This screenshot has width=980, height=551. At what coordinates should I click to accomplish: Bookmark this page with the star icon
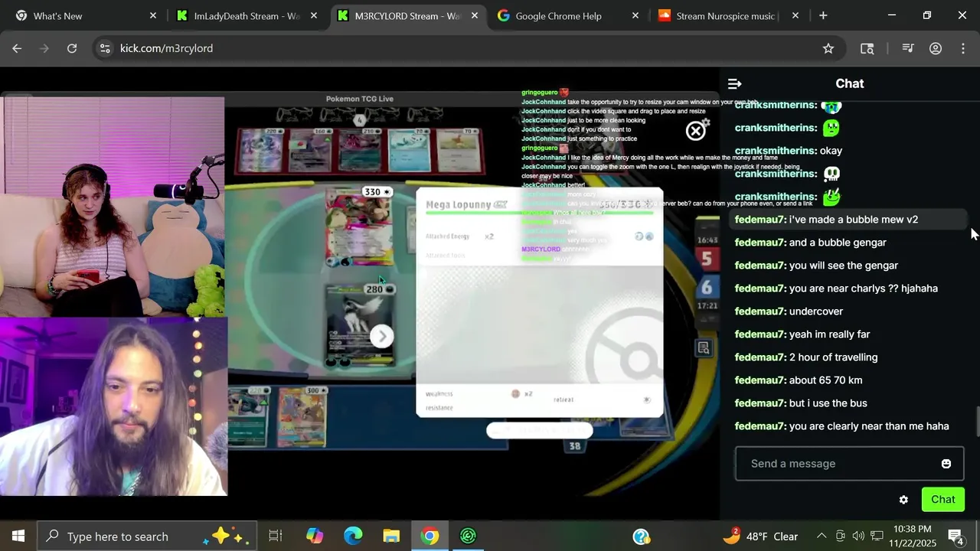828,48
